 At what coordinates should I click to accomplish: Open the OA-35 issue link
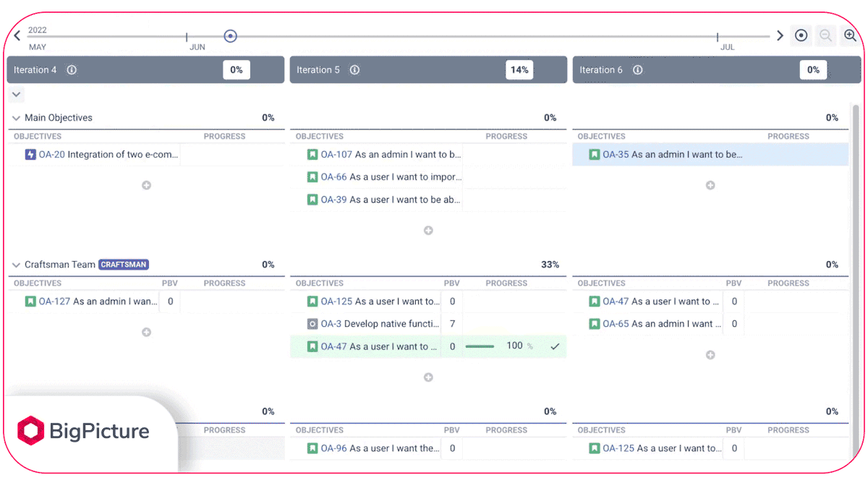[616, 154]
